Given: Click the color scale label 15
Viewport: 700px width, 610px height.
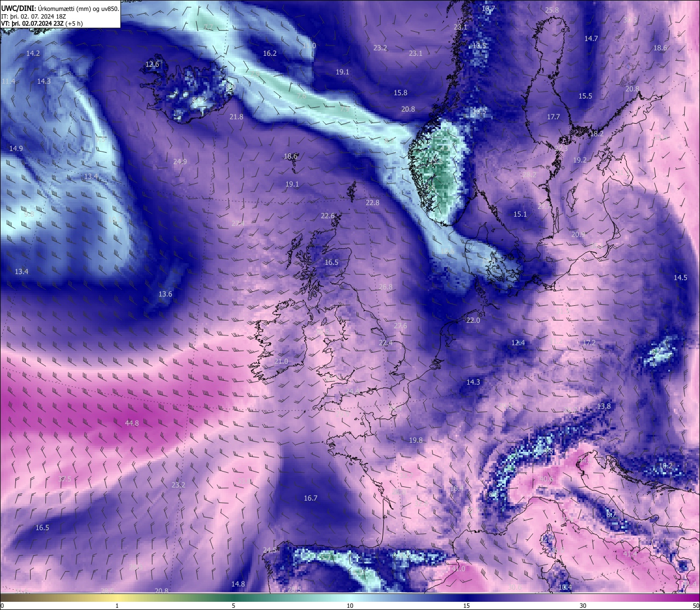Looking at the screenshot, I should 466,606.
